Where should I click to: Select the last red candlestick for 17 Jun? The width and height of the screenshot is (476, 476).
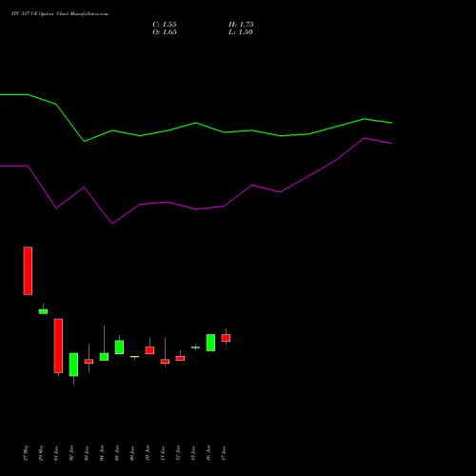pos(226,338)
